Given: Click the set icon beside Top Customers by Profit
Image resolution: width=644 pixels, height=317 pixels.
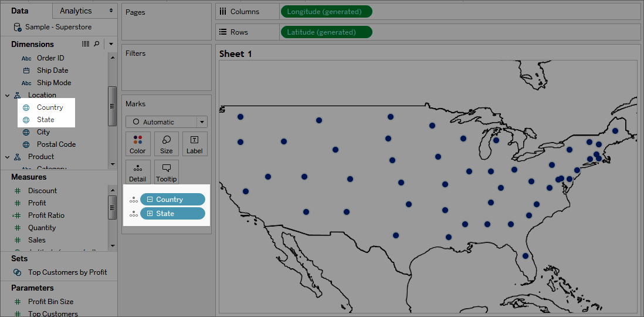Looking at the screenshot, I should (x=17, y=272).
